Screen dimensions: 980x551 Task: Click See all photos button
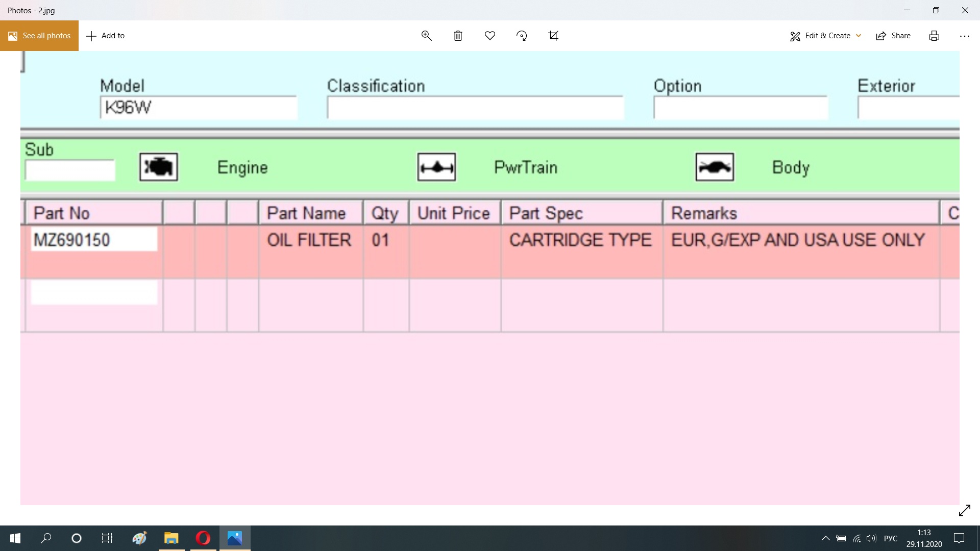(x=39, y=36)
